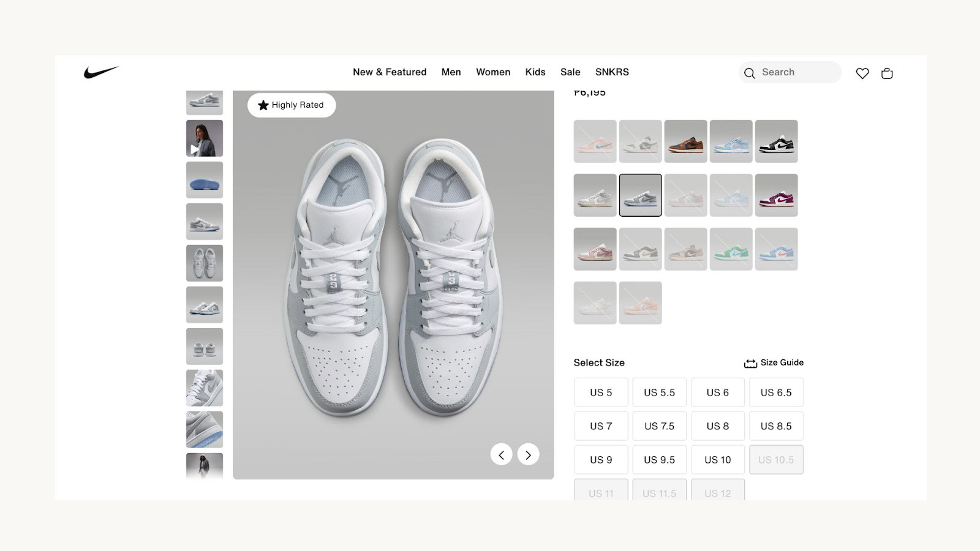View the top-down pair thumbnail
This screenshot has width=980, height=551.
tap(205, 263)
